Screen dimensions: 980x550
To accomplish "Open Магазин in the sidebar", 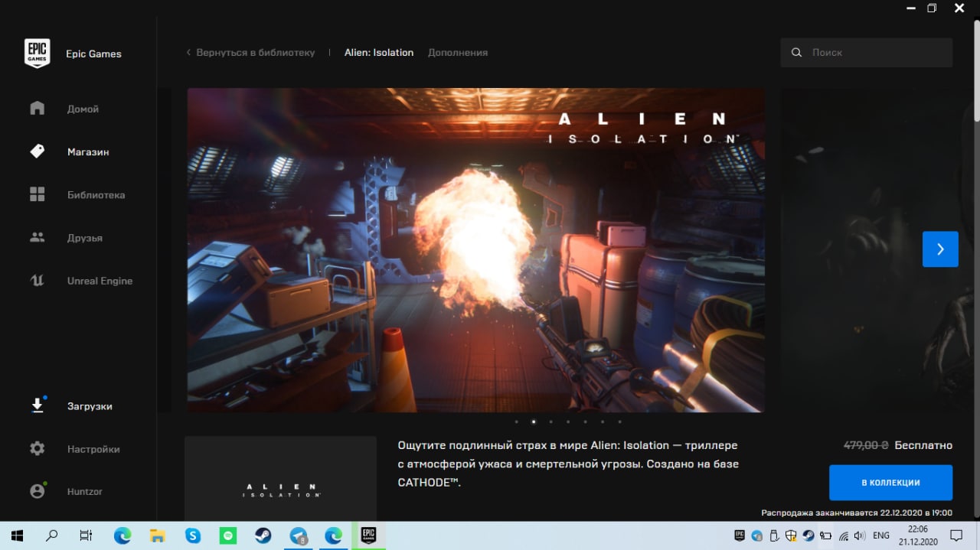I will coord(88,151).
